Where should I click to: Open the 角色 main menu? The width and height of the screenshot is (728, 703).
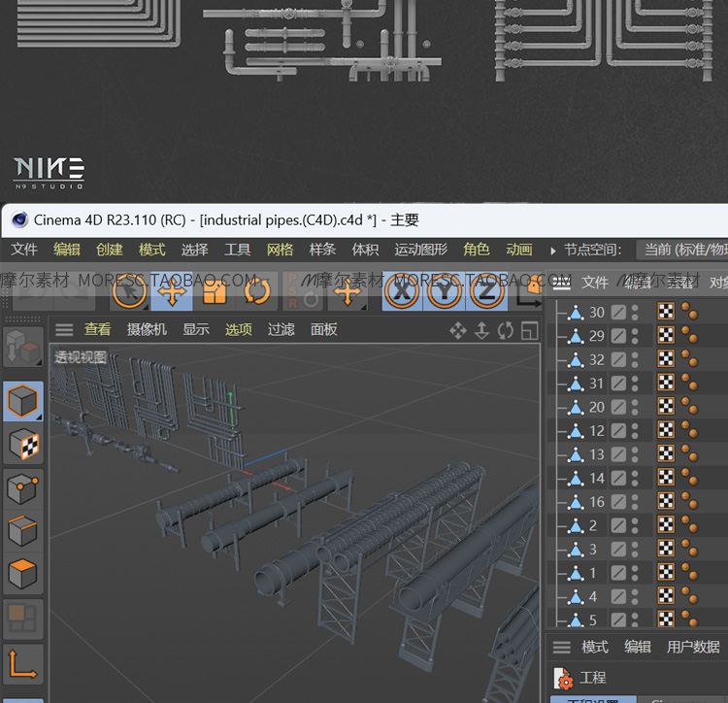pyautogui.click(x=477, y=250)
